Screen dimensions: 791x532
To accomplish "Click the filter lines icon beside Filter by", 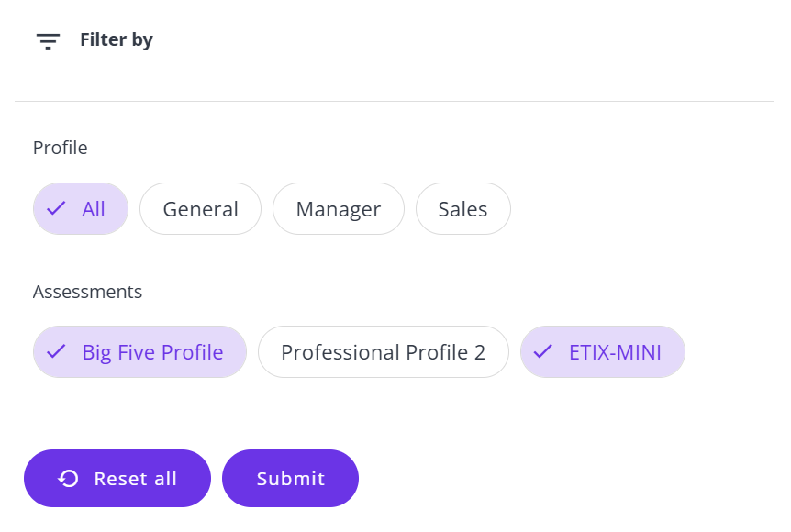I will pos(48,41).
